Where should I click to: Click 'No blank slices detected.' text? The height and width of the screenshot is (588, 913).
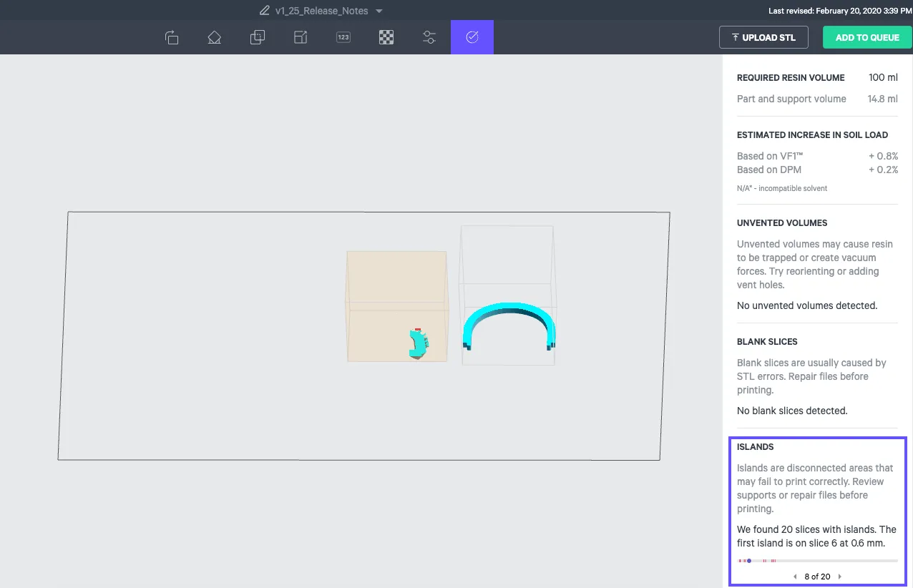[x=792, y=411]
